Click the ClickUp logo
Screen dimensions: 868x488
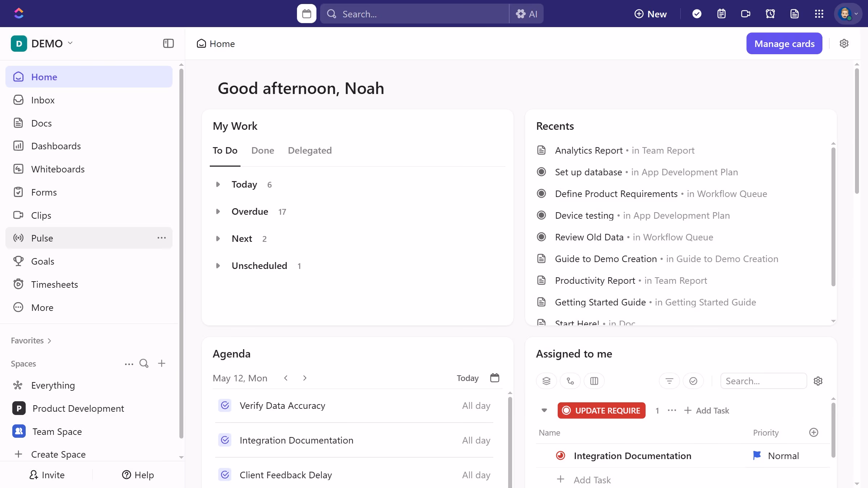tap(19, 14)
